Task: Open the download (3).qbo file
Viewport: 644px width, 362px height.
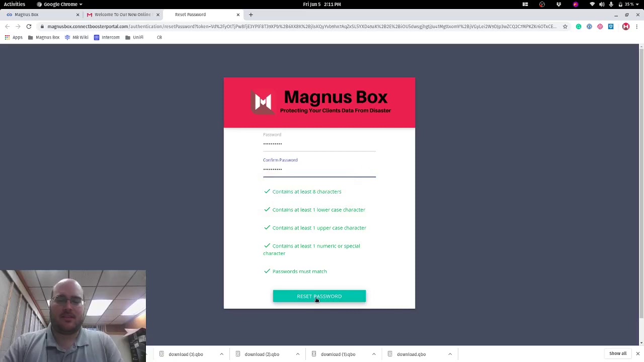Action: [185, 354]
